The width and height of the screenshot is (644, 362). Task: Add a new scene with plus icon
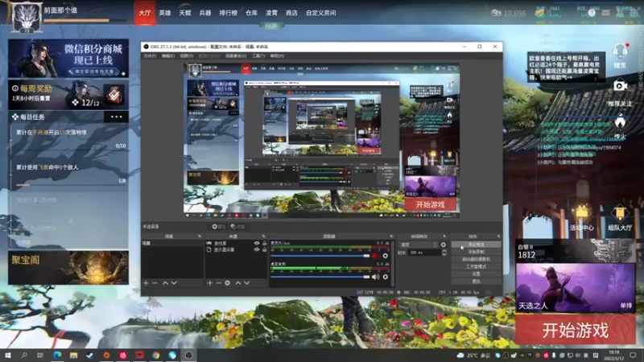click(x=146, y=283)
